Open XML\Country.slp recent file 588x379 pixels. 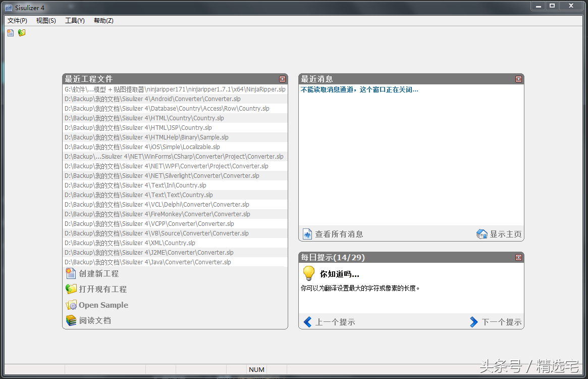coord(175,243)
